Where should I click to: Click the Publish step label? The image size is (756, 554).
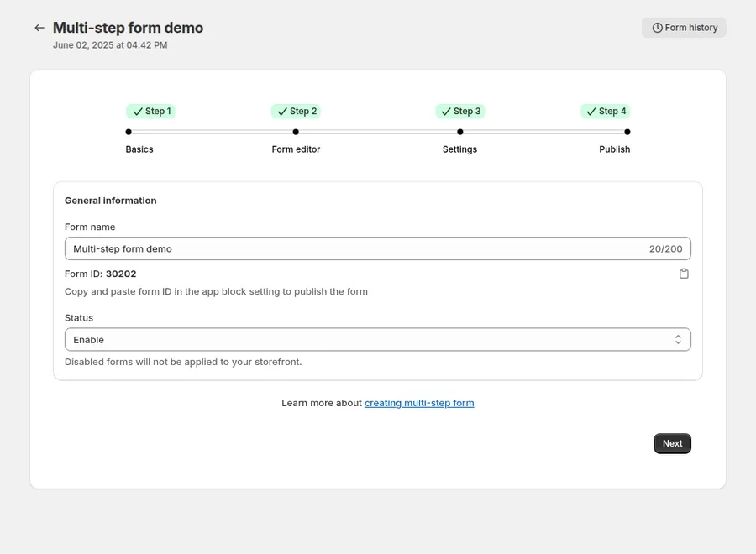pyautogui.click(x=615, y=149)
